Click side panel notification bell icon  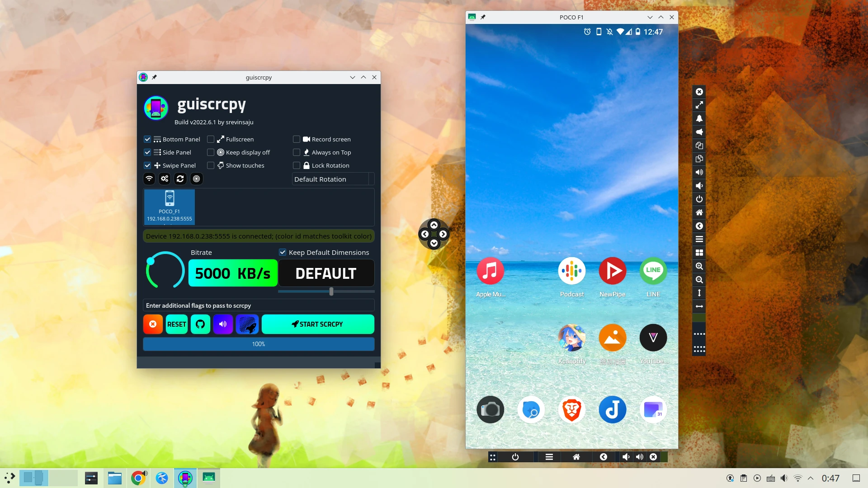[699, 118]
